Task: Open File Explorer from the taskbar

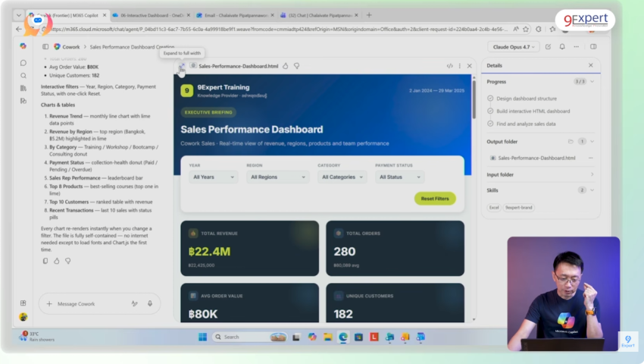Action: [x=328, y=337]
